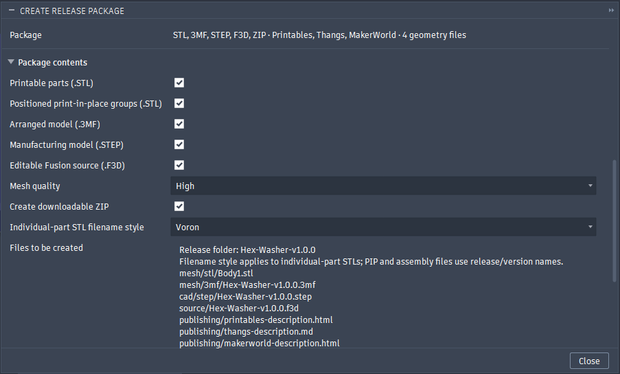Click arrow on the Voron dropdown
Viewport: 620px width, 374px height.
coord(590,227)
